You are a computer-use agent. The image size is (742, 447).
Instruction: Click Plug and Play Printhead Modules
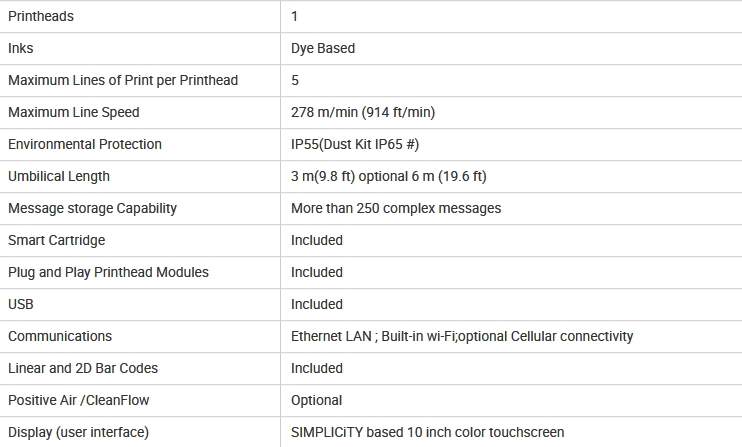coord(108,272)
